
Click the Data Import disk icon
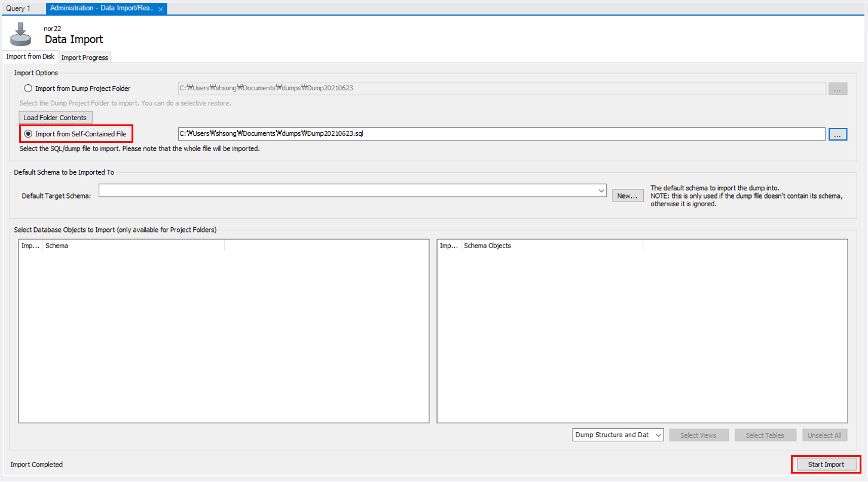21,34
